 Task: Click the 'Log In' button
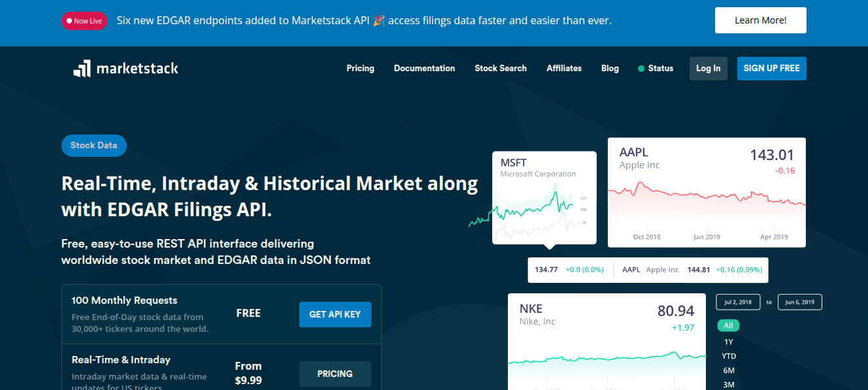click(708, 68)
